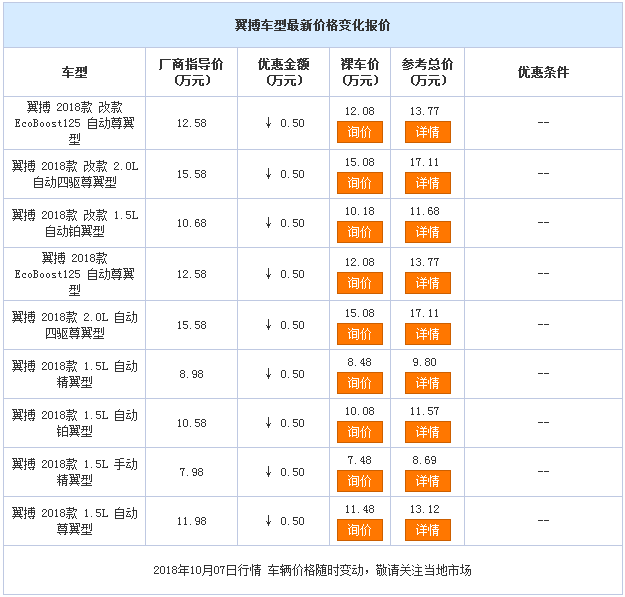Viewport: 625px width, 597px height.
Task: Click the 优惠条件 dash in 1.5L 自动尊翼型 row
Action: [543, 521]
